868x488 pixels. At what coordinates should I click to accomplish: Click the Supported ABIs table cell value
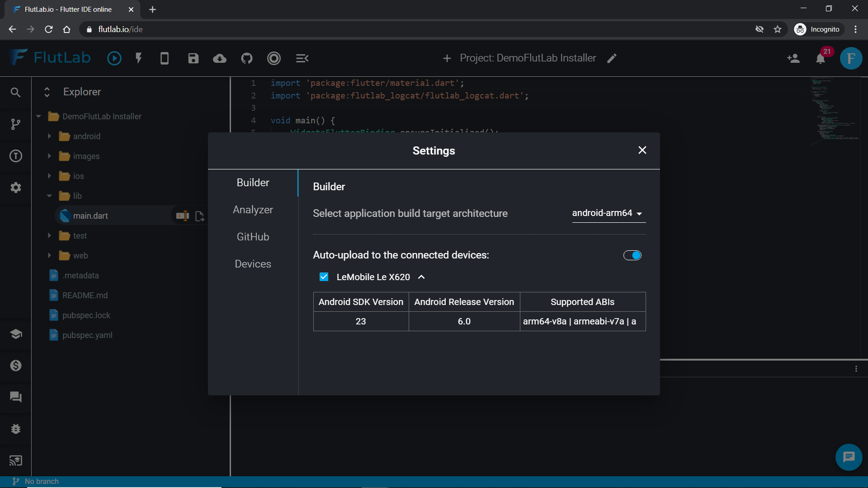(582, 321)
